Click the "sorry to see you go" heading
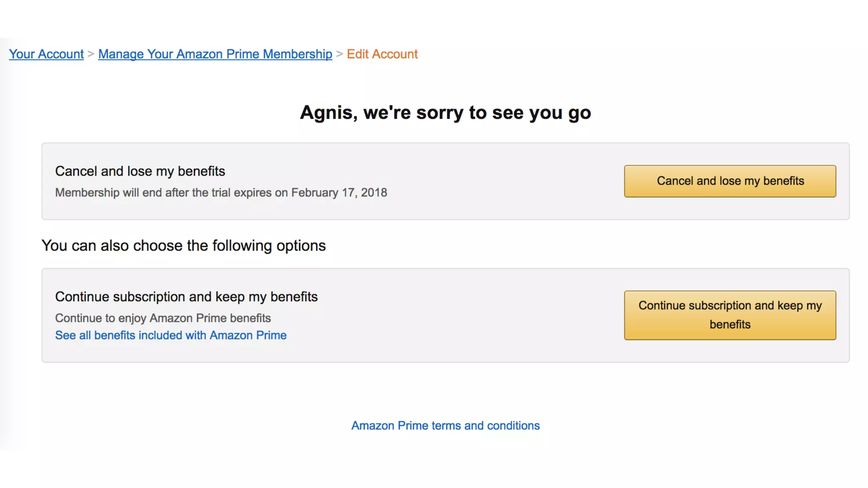868x488 pixels. pyautogui.click(x=477, y=113)
